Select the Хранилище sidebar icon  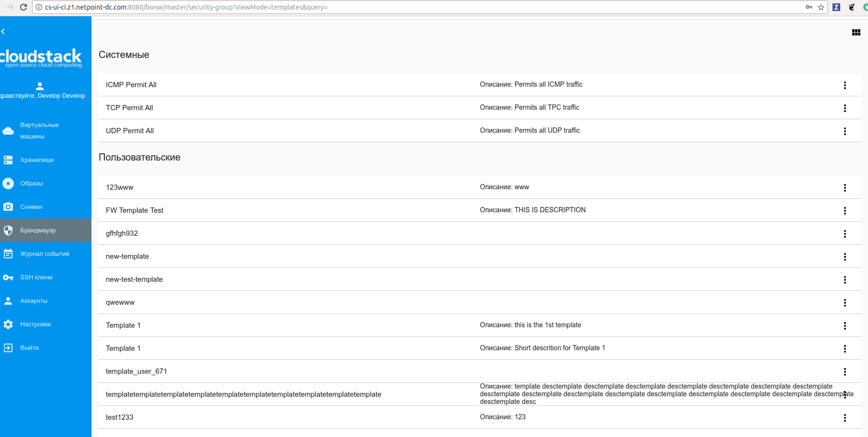(37, 160)
